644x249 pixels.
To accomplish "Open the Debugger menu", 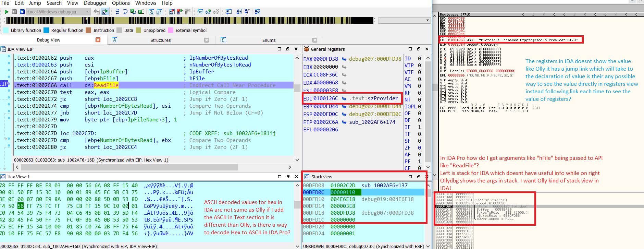I will pyautogui.click(x=95, y=3).
